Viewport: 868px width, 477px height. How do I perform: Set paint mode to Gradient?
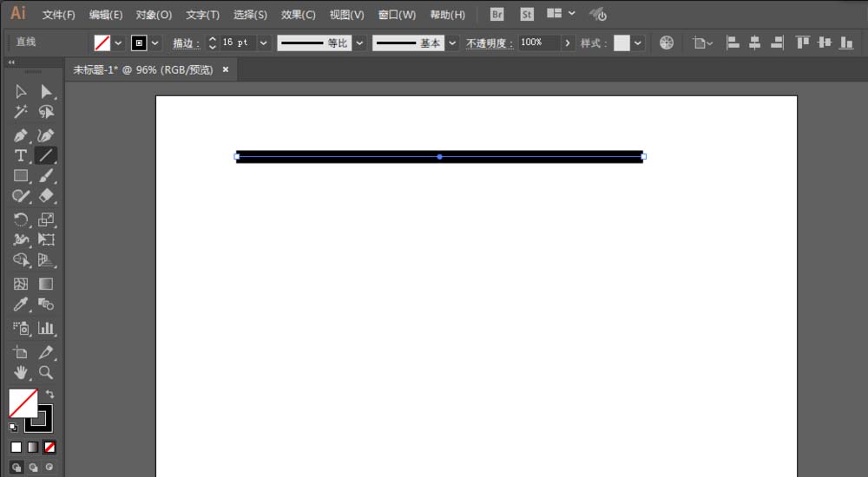pyautogui.click(x=33, y=448)
